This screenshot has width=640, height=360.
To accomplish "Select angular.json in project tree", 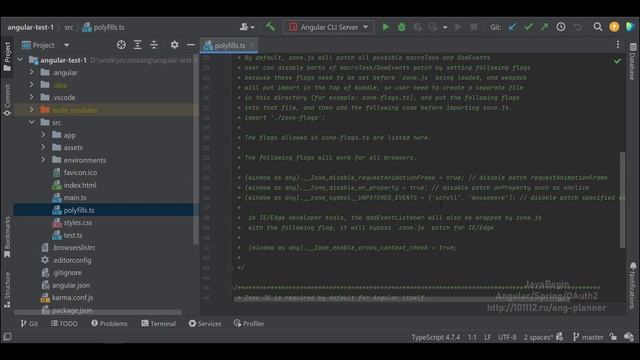I will (71, 285).
